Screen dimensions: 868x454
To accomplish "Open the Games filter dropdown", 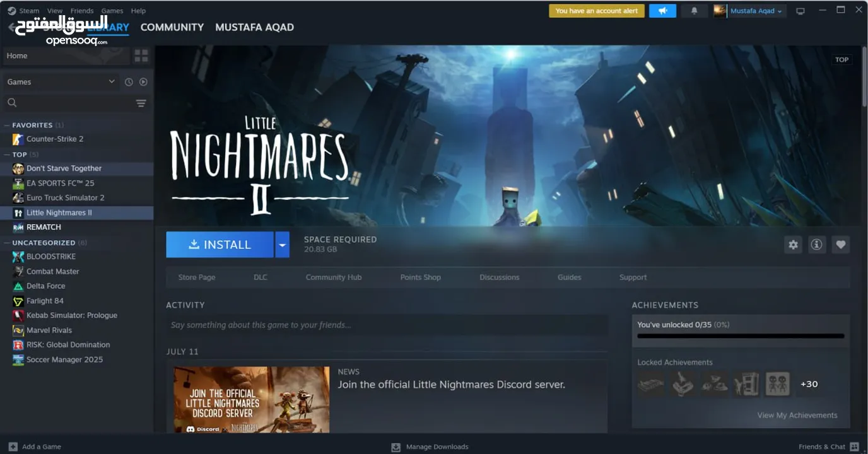I will click(x=61, y=82).
